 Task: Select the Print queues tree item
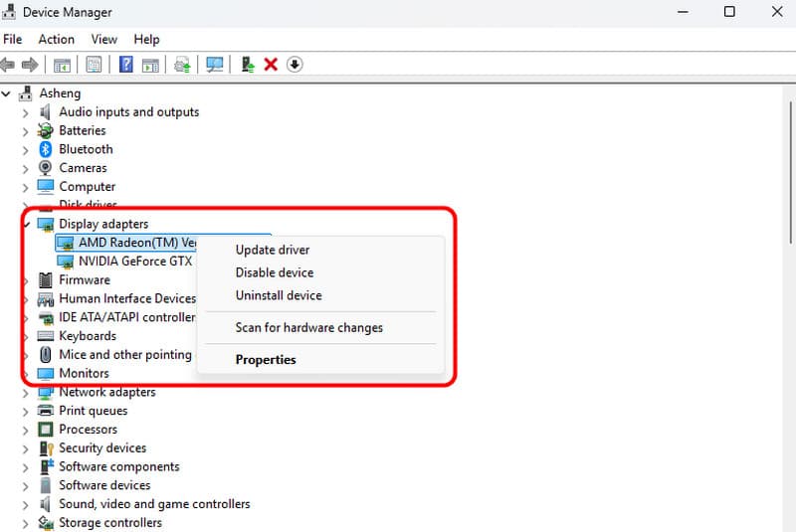93,411
